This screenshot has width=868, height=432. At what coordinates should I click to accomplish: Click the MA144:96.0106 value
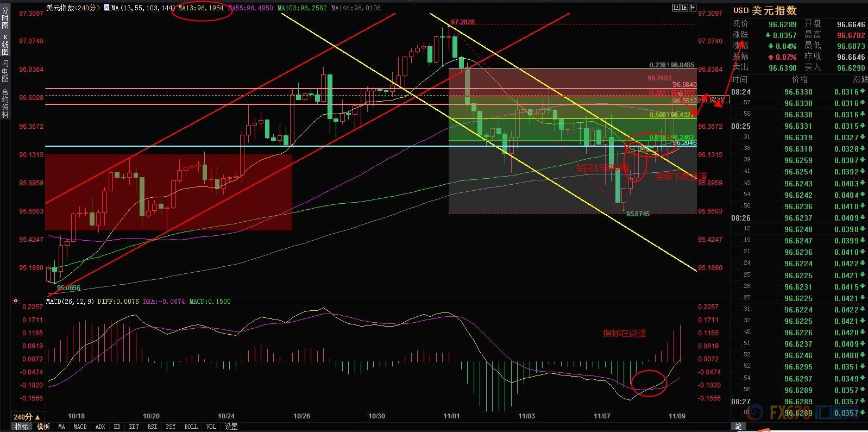click(355, 8)
